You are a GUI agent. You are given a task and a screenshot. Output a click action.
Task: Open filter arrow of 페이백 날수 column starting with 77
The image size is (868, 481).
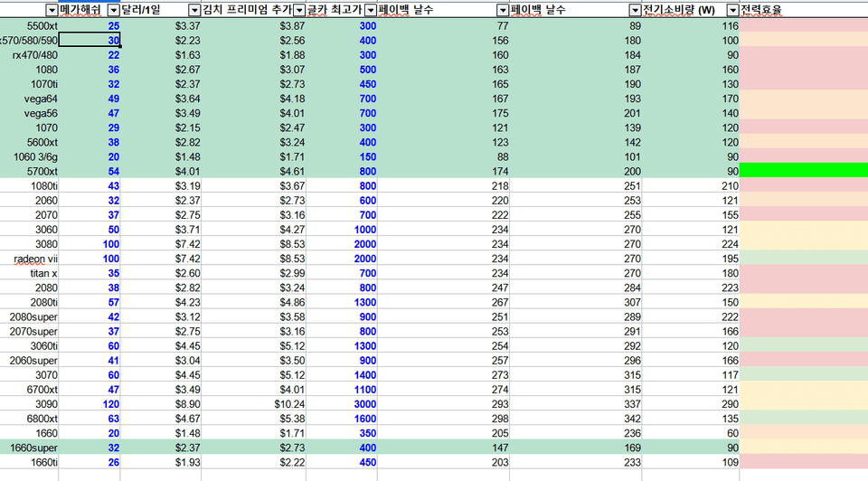click(503, 10)
